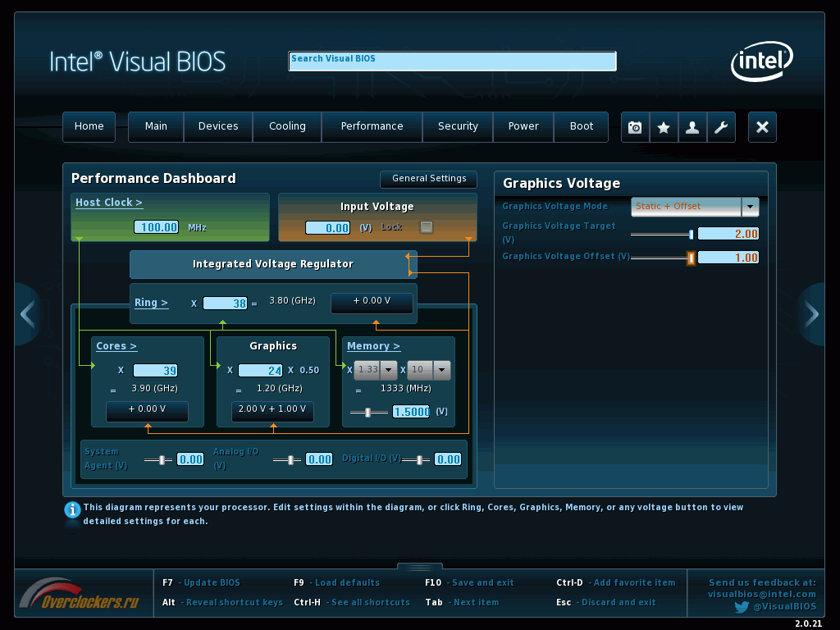Click the Tab Next item shortcut
The height and width of the screenshot is (630, 840).
(462, 603)
